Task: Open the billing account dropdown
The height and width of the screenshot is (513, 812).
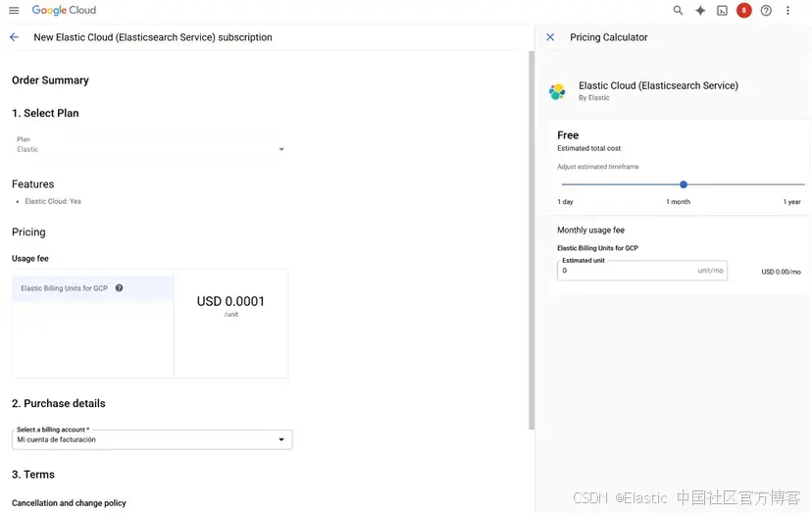Action: (152, 439)
